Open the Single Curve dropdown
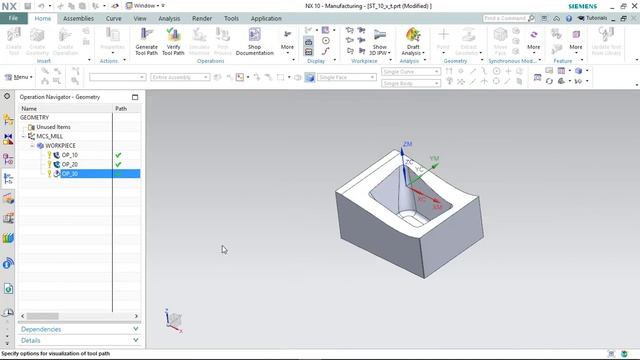 tap(411, 71)
